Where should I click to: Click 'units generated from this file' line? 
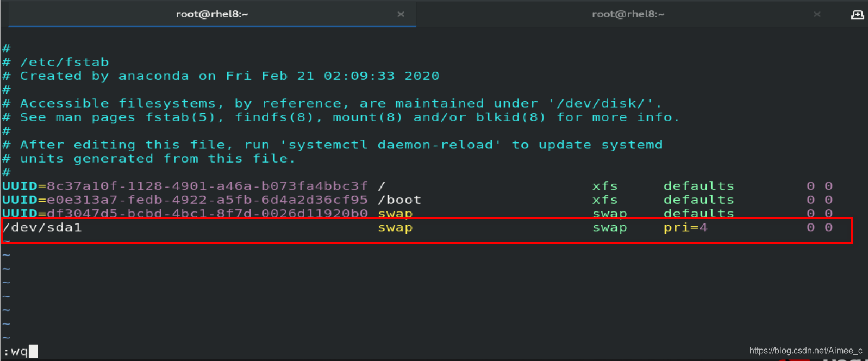click(149, 158)
